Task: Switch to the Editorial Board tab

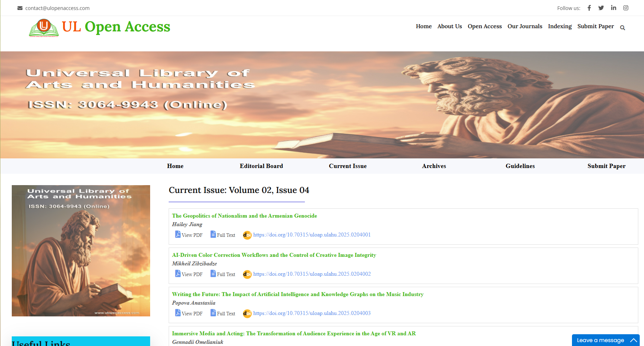Action: (x=261, y=166)
